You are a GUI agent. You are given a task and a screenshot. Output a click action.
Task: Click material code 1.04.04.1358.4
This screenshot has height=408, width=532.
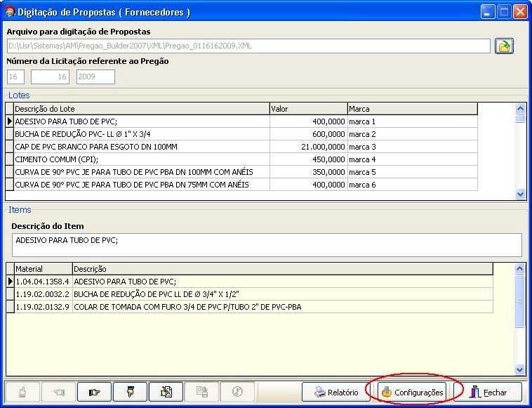tap(44, 282)
